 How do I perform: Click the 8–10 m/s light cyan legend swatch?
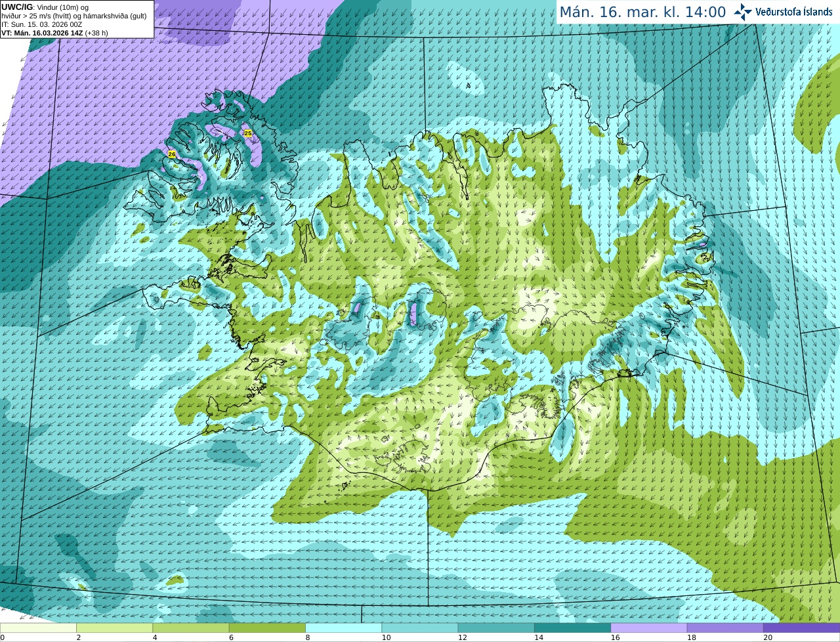[343, 628]
